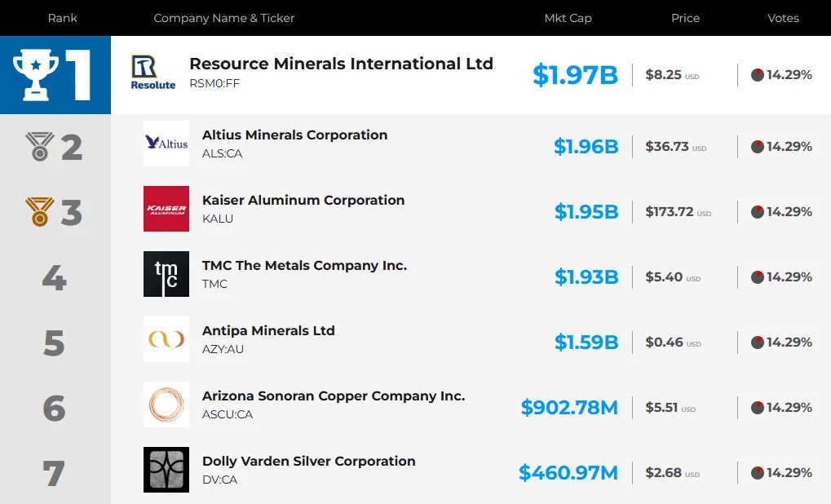This screenshot has width=831, height=504.
Task: Click the ASCU:CA ticker symbol
Action: click(x=228, y=414)
